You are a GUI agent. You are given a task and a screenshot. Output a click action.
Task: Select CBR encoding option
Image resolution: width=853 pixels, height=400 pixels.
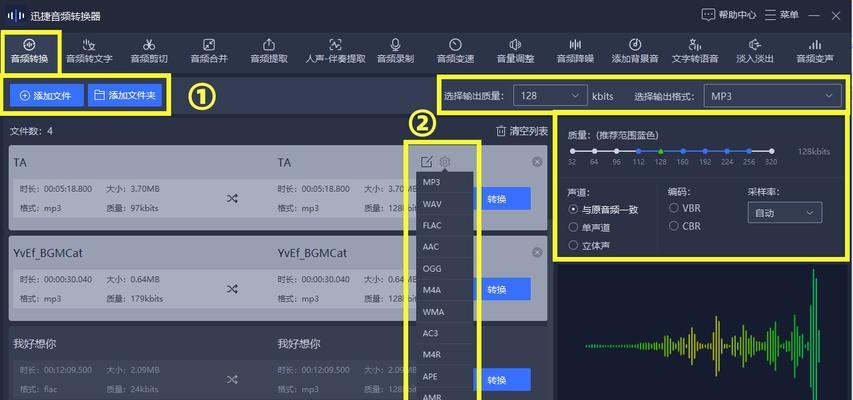click(x=685, y=226)
